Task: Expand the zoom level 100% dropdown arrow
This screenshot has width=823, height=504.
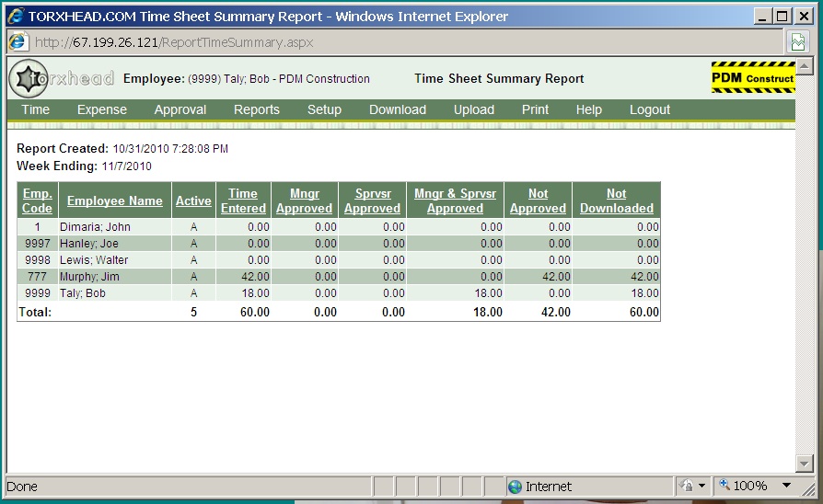Action: click(786, 486)
